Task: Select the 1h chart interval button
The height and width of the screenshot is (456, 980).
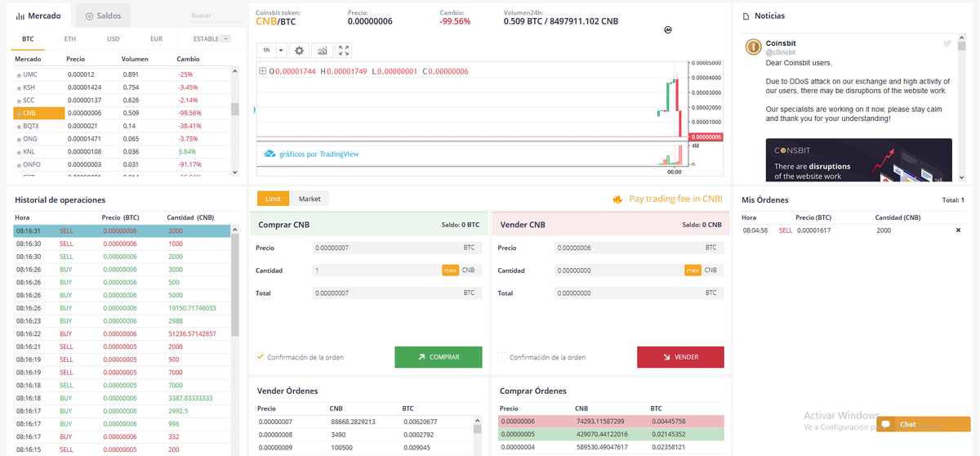Action: (x=266, y=51)
